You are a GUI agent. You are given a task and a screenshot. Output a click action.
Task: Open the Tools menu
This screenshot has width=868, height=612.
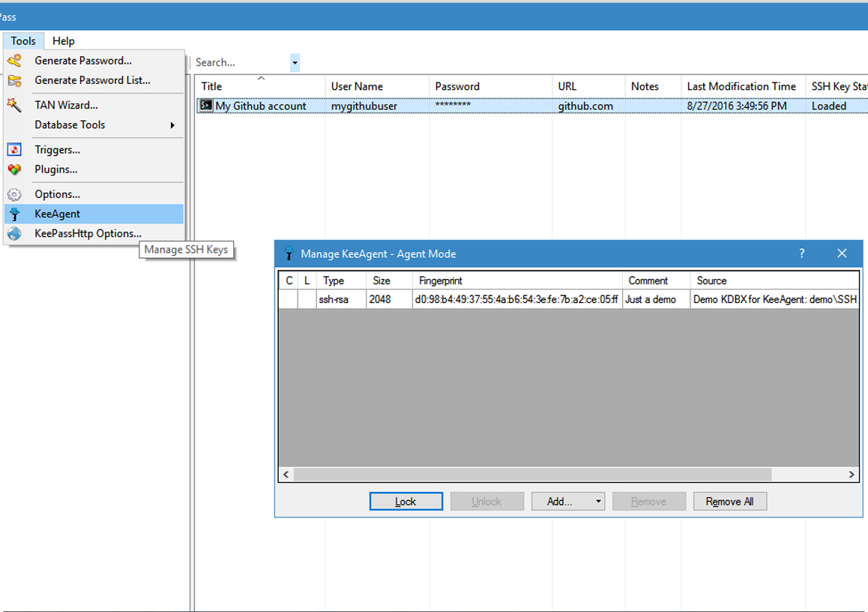pyautogui.click(x=23, y=40)
